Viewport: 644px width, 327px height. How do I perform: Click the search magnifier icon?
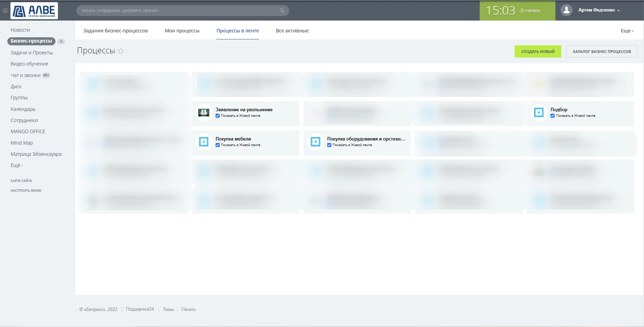pos(282,10)
